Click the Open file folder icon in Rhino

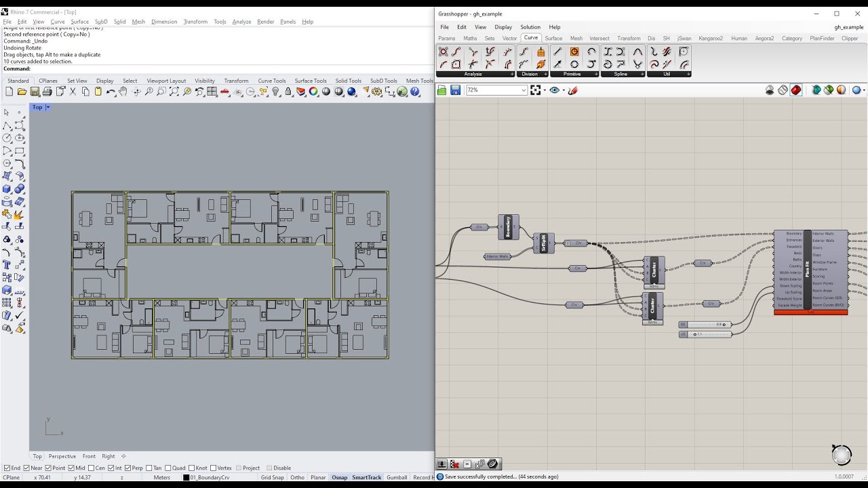point(22,91)
